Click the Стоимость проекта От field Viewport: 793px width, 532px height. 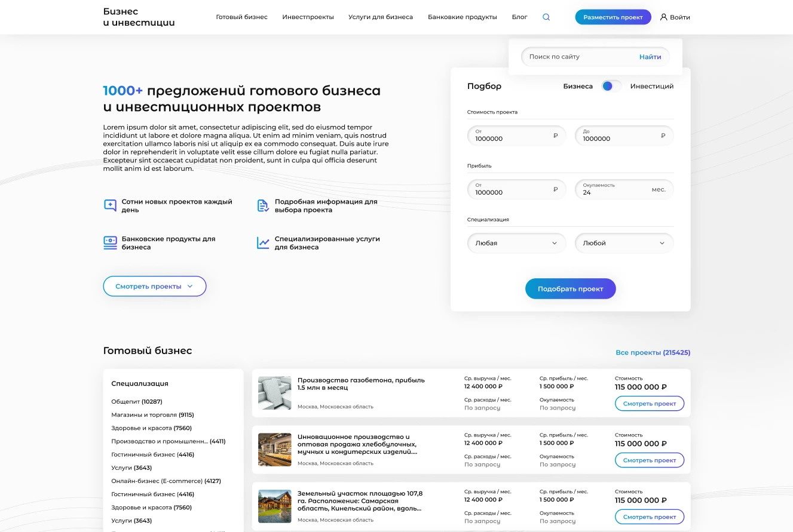point(516,136)
